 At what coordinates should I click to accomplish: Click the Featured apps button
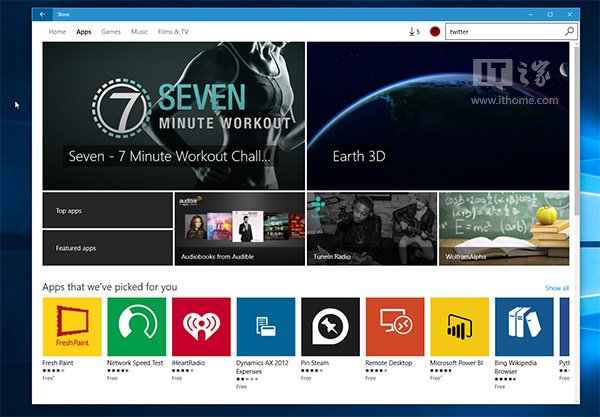tap(107, 247)
